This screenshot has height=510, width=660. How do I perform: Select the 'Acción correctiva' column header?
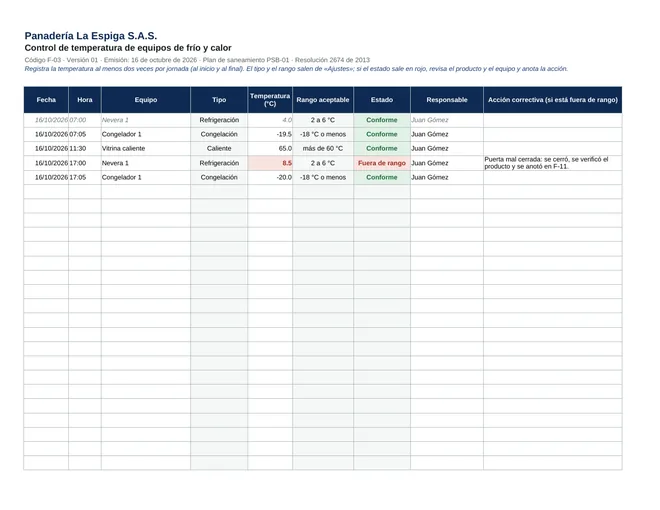tap(553, 100)
